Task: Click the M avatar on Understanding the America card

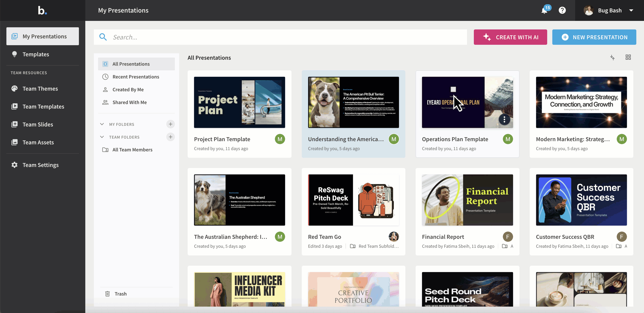Action: coord(394,139)
